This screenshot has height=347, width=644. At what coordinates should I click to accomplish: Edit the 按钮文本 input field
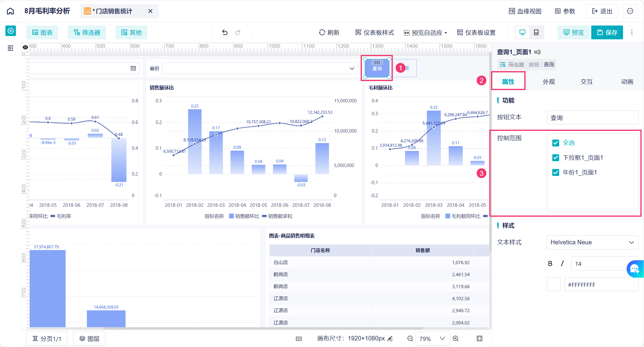click(592, 117)
